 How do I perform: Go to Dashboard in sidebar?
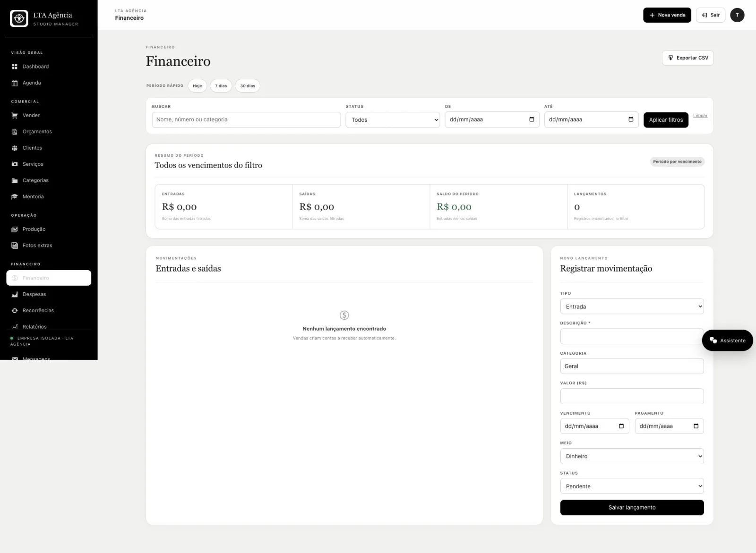pyautogui.click(x=49, y=67)
